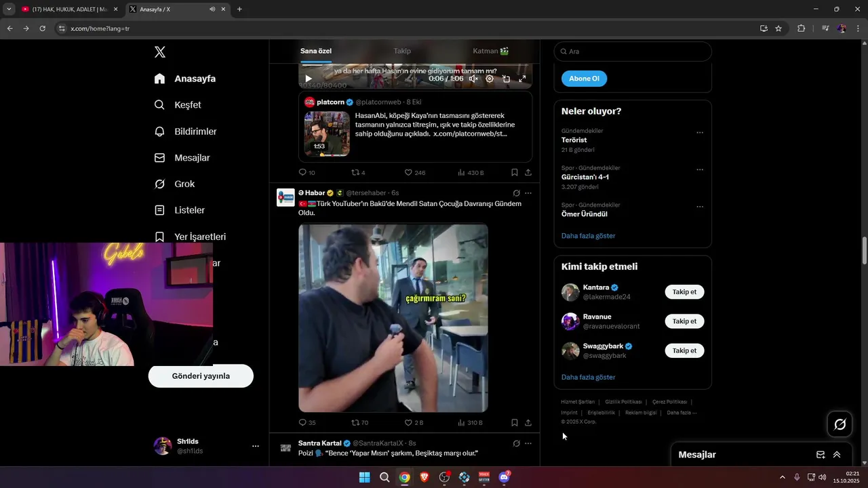Open the Chrome extensions puzzle icon
The width and height of the screenshot is (868, 488).
[802, 28]
